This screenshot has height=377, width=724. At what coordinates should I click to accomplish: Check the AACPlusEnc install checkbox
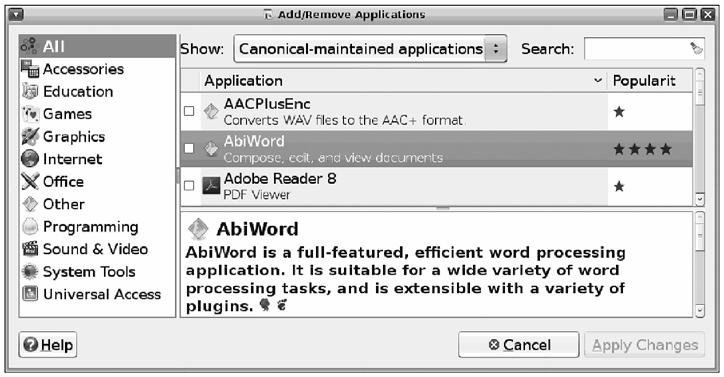click(x=189, y=111)
